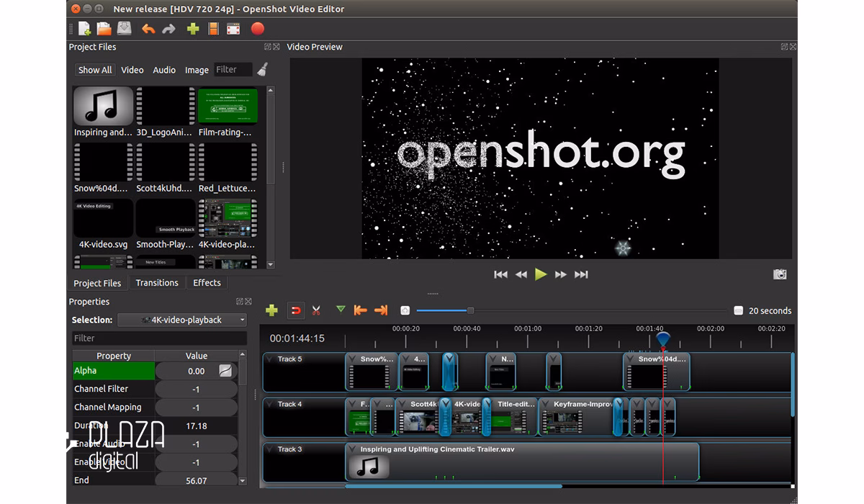Select the Smooth-Play... thumbnail
Viewport: 864px width, 504px height.
166,218
